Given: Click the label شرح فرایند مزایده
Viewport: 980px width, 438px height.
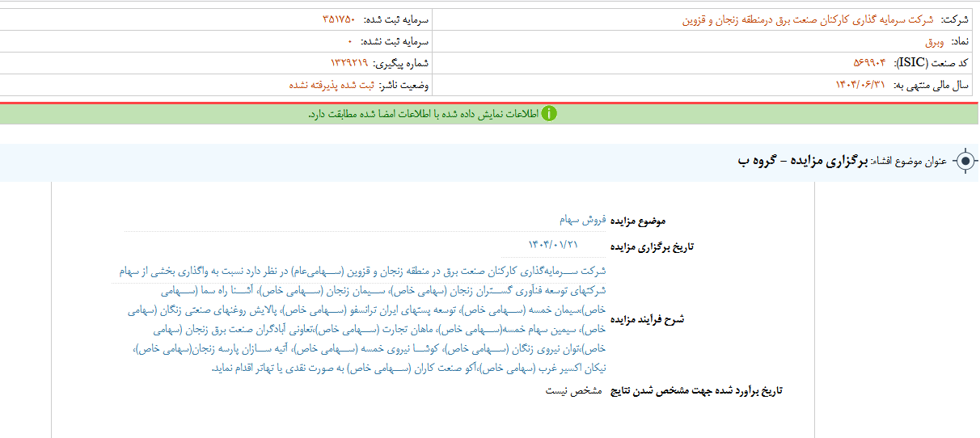Looking at the screenshot, I should (647, 319).
